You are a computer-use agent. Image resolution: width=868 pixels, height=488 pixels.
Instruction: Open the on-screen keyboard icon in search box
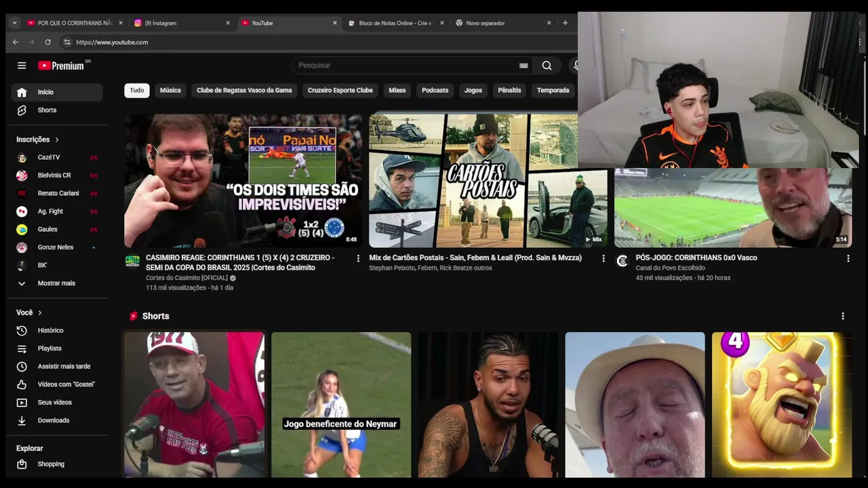[x=524, y=66]
